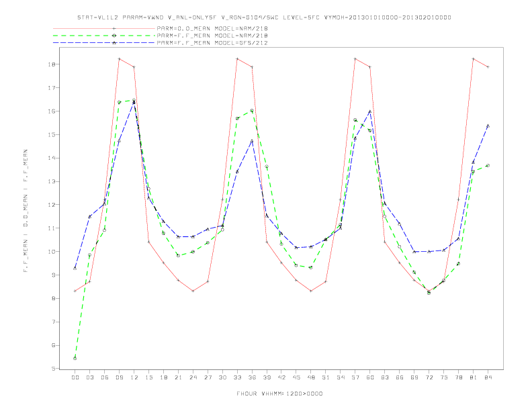
Task: Click x-axis forecast hour label 09
Action: point(119,377)
